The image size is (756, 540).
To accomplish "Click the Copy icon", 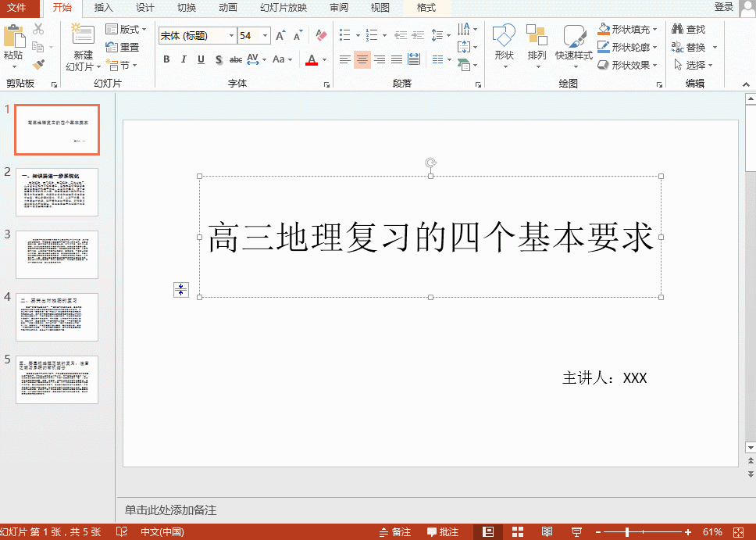I will 37,47.
